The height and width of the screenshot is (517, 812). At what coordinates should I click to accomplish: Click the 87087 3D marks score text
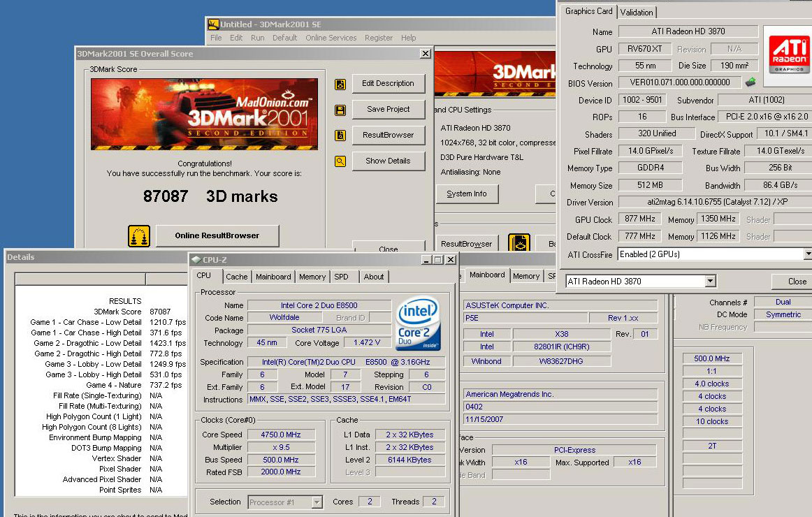pos(210,196)
